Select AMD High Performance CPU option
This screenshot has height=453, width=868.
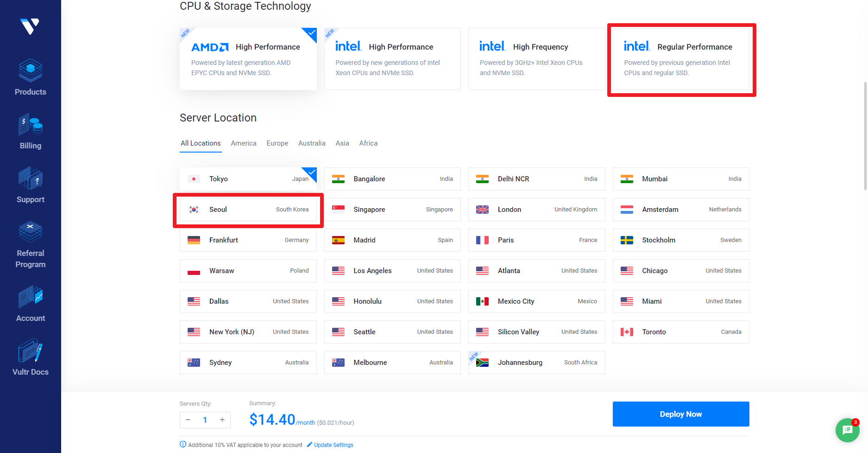(x=248, y=59)
